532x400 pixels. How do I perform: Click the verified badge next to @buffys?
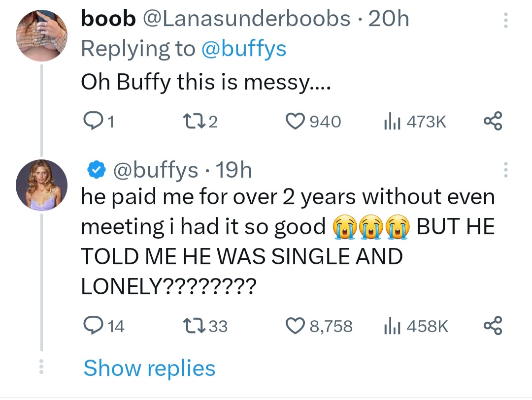pyautogui.click(x=97, y=169)
